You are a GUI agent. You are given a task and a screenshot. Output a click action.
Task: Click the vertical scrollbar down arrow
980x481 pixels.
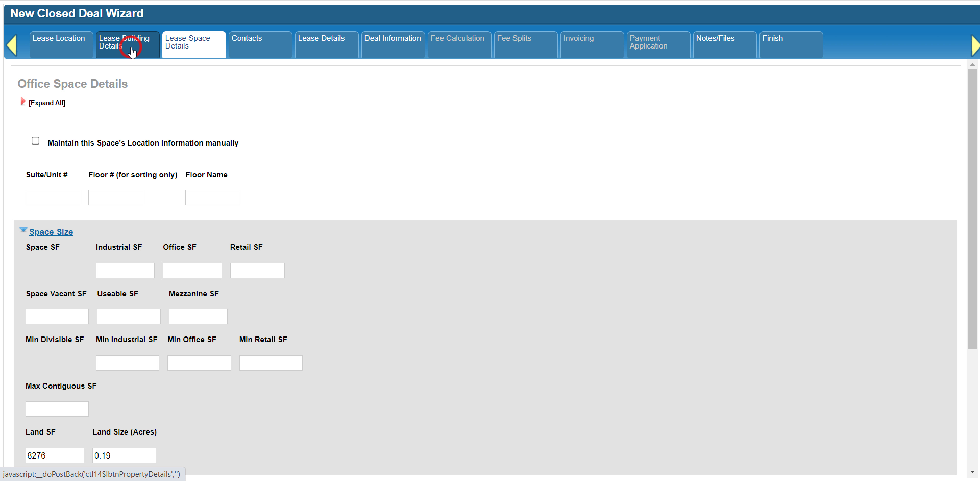(x=972, y=472)
